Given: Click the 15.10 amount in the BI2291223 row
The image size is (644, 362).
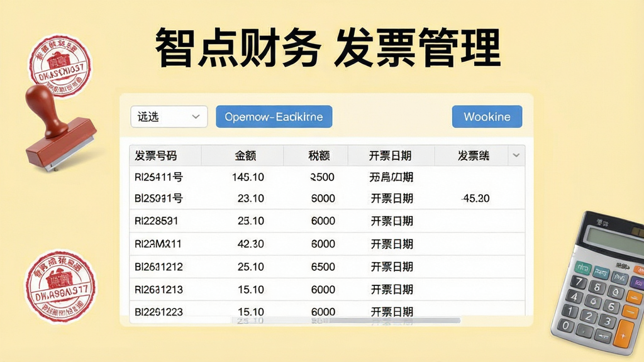Looking at the screenshot, I should click(x=251, y=312).
